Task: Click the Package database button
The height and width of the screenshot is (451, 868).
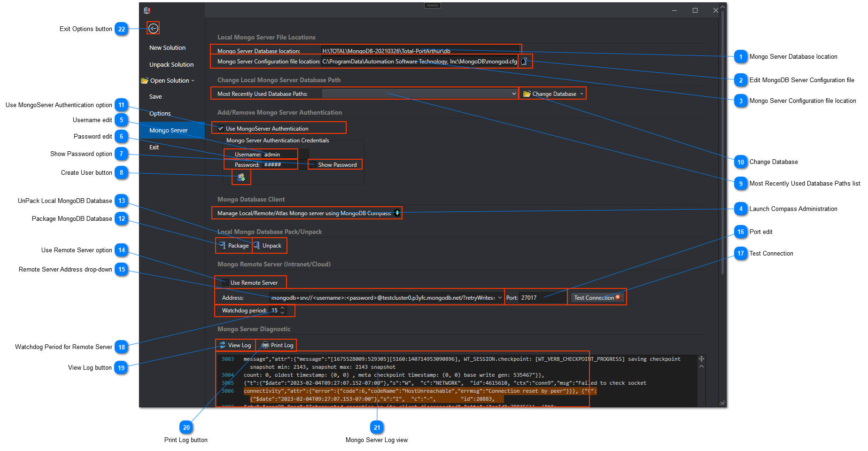Action: (x=234, y=245)
